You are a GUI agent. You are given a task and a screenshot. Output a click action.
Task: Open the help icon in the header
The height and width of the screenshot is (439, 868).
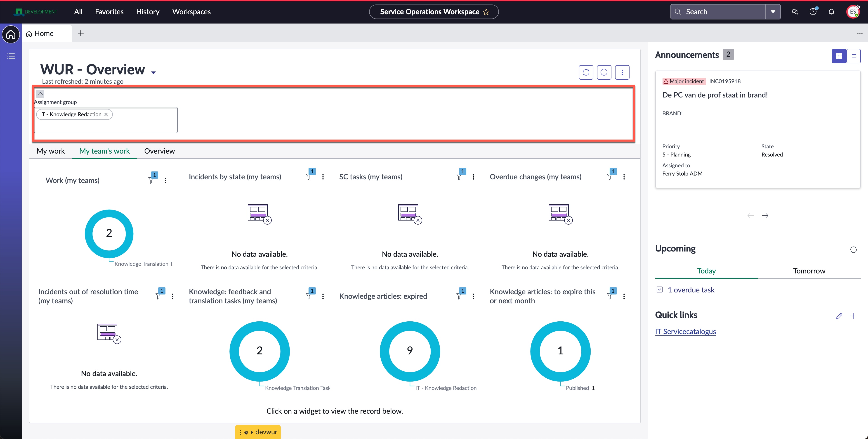tap(813, 12)
